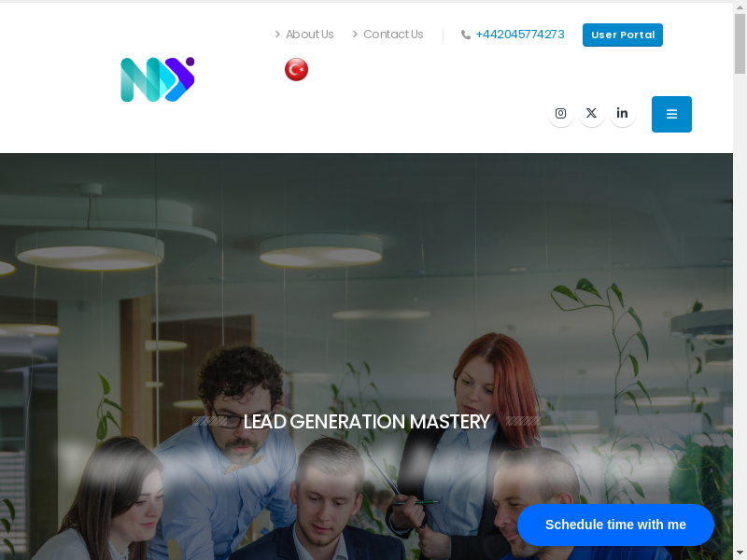This screenshot has height=560, width=747.
Task: Click the scrollbar up arrow
Action: coord(740,7)
